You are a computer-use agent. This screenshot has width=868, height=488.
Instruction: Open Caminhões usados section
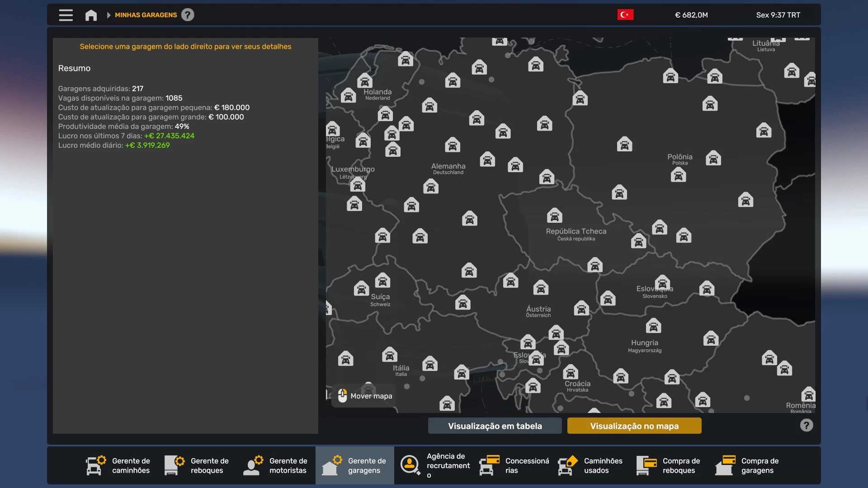point(590,465)
